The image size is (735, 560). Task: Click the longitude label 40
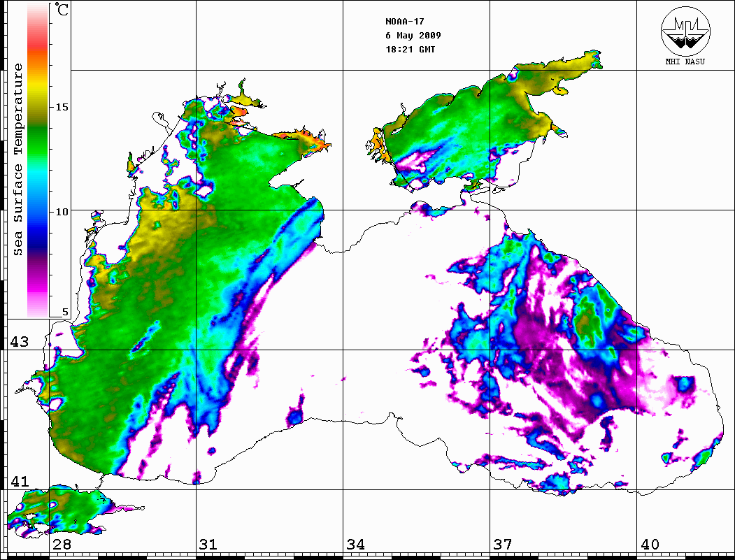click(x=650, y=544)
